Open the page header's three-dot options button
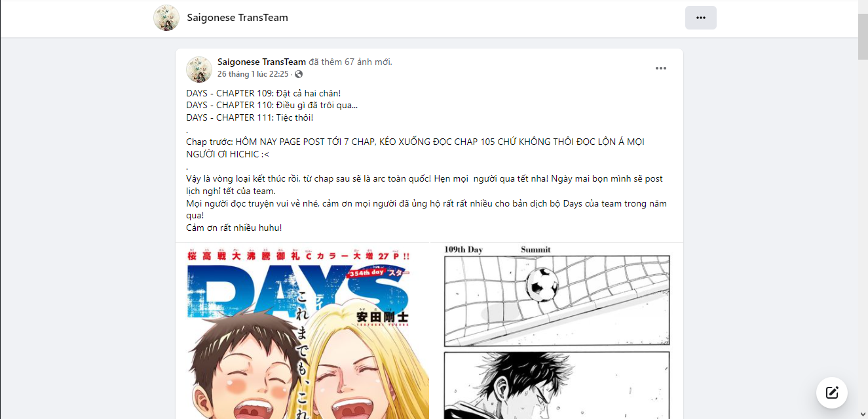The image size is (868, 419). [x=701, y=18]
